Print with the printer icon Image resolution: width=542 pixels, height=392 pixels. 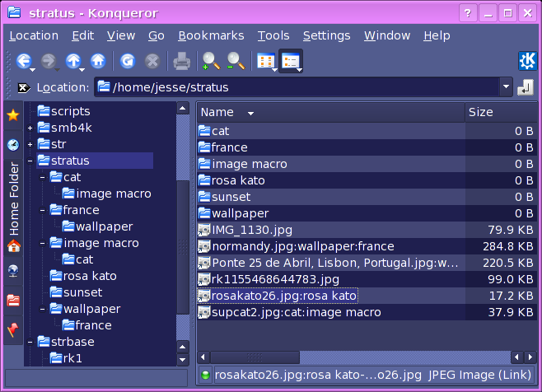[181, 61]
